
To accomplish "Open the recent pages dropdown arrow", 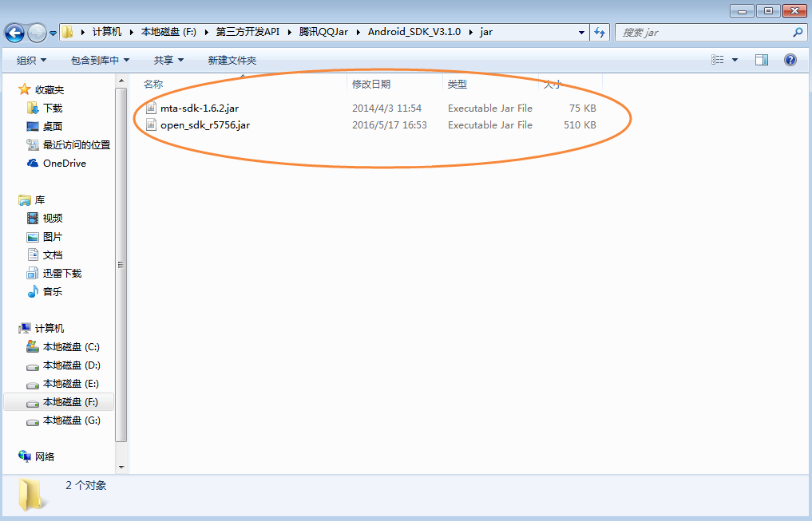I will [53, 34].
